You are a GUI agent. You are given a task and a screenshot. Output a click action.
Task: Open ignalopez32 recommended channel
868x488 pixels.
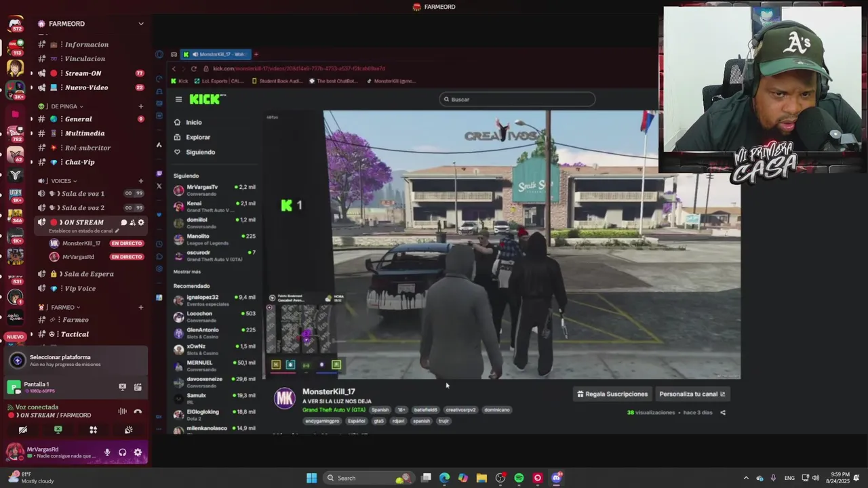[x=214, y=300]
